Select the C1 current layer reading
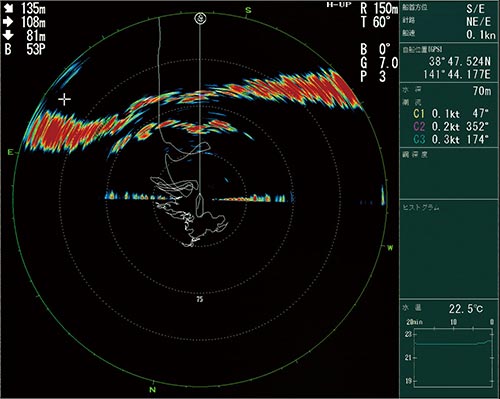Viewport: 500px width, 399px height. [451, 114]
